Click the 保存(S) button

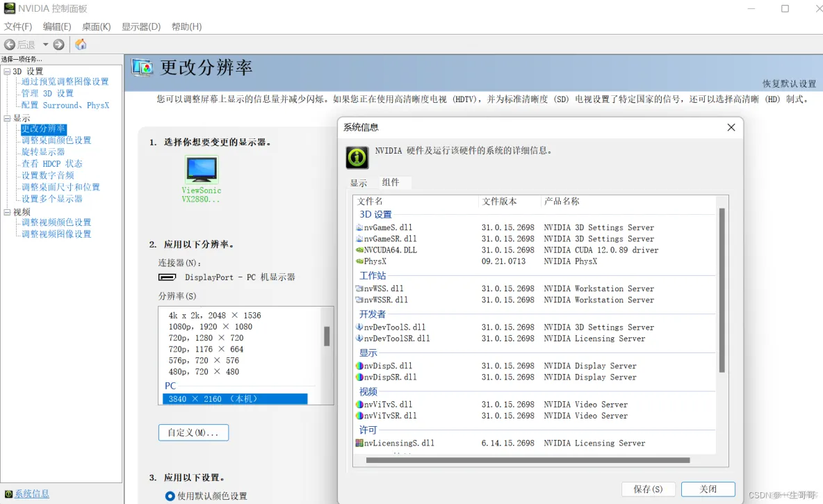[649, 489]
